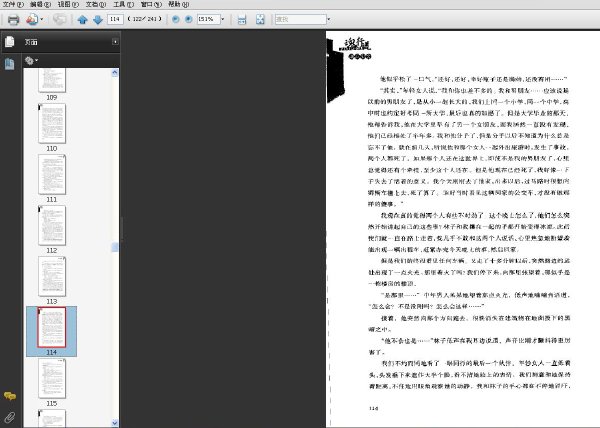Viewport: 600px width, 428px height.
Task: Open the Comments panel speech bubble icon
Action: click(10, 396)
